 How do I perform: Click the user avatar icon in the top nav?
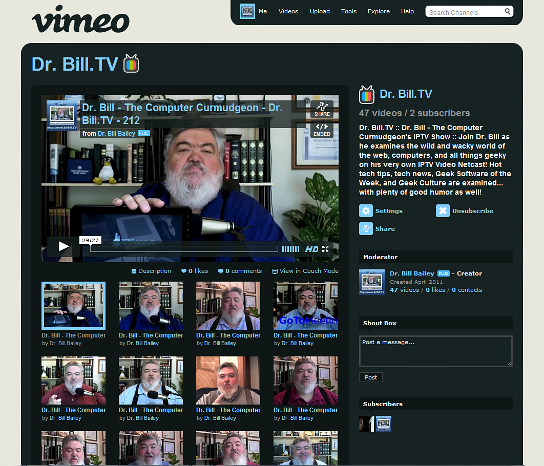247,11
